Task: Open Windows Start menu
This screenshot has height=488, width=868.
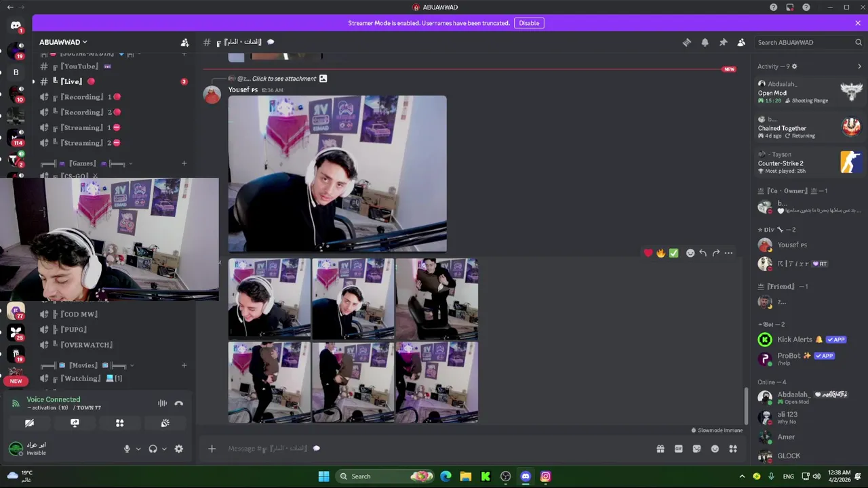Action: click(323, 476)
